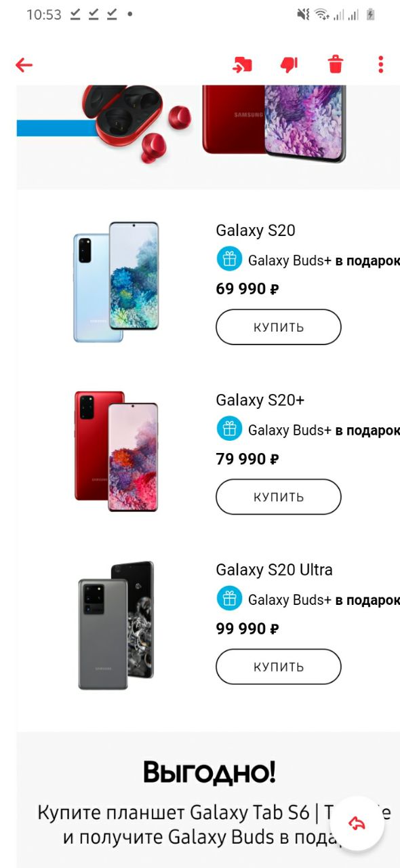Tap the red back arrow

point(24,65)
